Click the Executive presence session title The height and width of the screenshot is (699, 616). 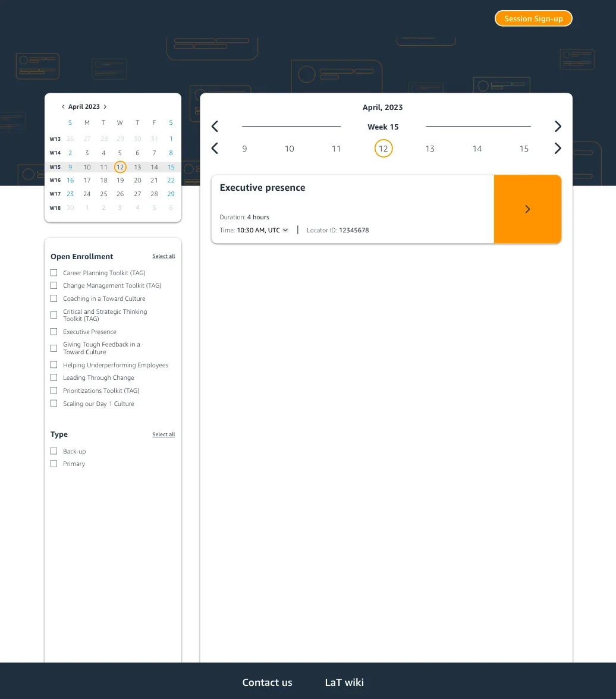(262, 188)
